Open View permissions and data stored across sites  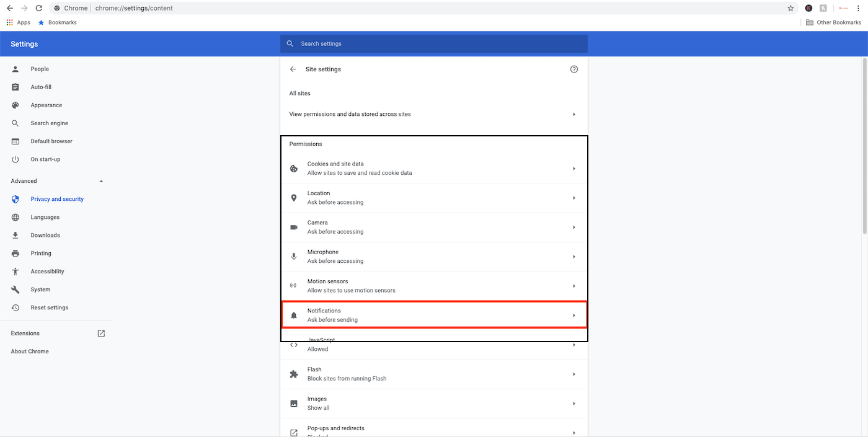point(433,114)
